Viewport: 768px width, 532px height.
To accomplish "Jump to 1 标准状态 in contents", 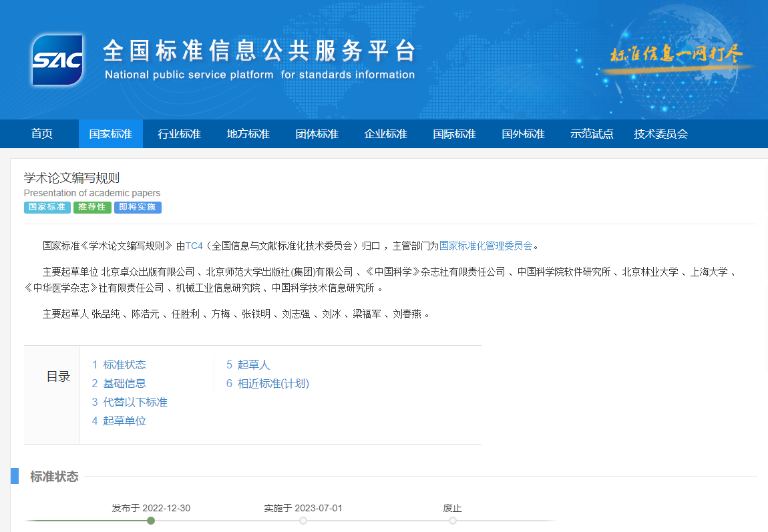I will click(119, 364).
